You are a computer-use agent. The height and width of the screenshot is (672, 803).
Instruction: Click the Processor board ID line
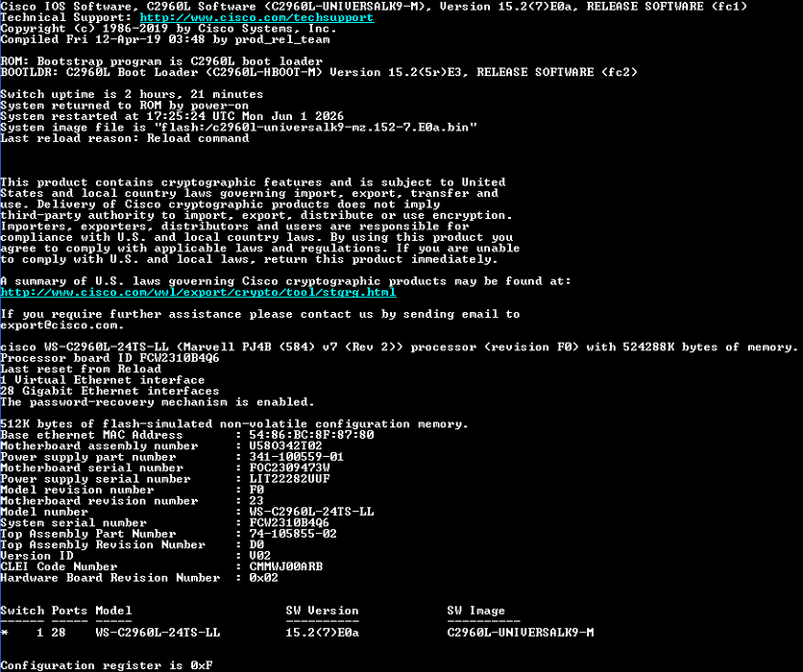pos(109,358)
